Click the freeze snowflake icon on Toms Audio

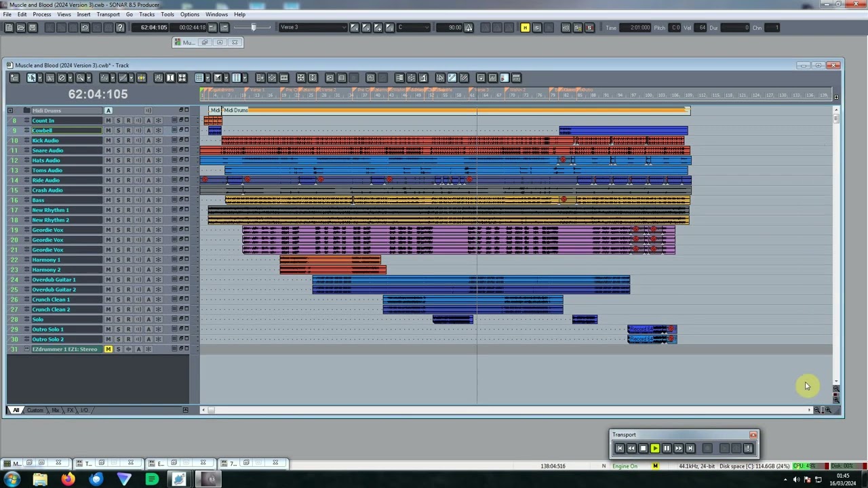[x=158, y=170]
